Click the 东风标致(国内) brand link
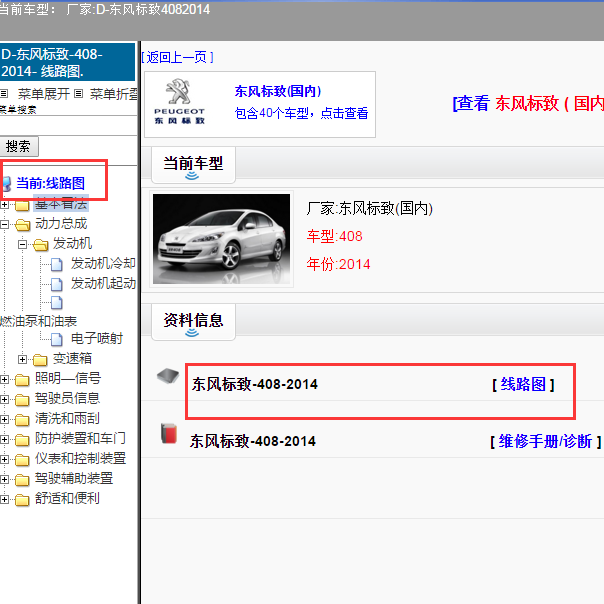Screen dimensions: 604x604 (278, 91)
